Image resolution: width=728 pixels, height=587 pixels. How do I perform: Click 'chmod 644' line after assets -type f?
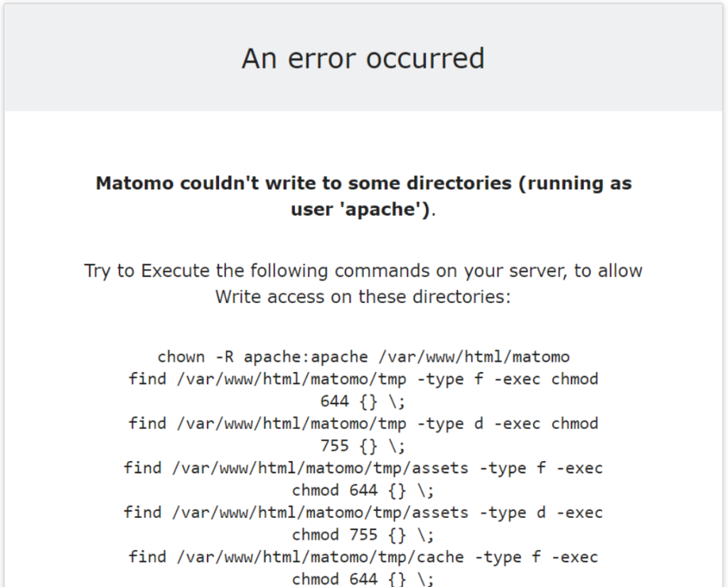pyautogui.click(x=363, y=490)
